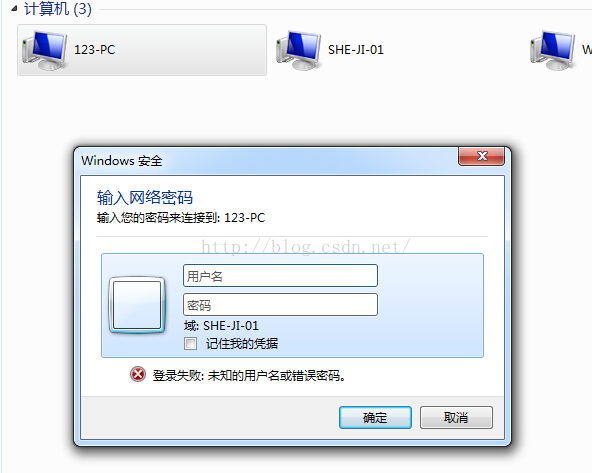Click the 123-PC computer name label
The width and height of the screenshot is (592, 473).
click(x=94, y=50)
